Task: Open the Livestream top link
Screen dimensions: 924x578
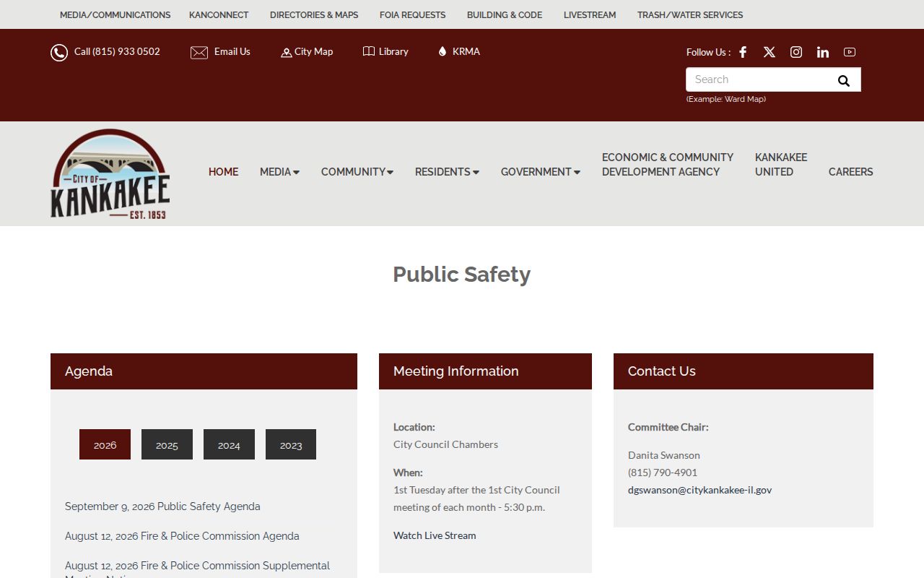Action: tap(590, 14)
